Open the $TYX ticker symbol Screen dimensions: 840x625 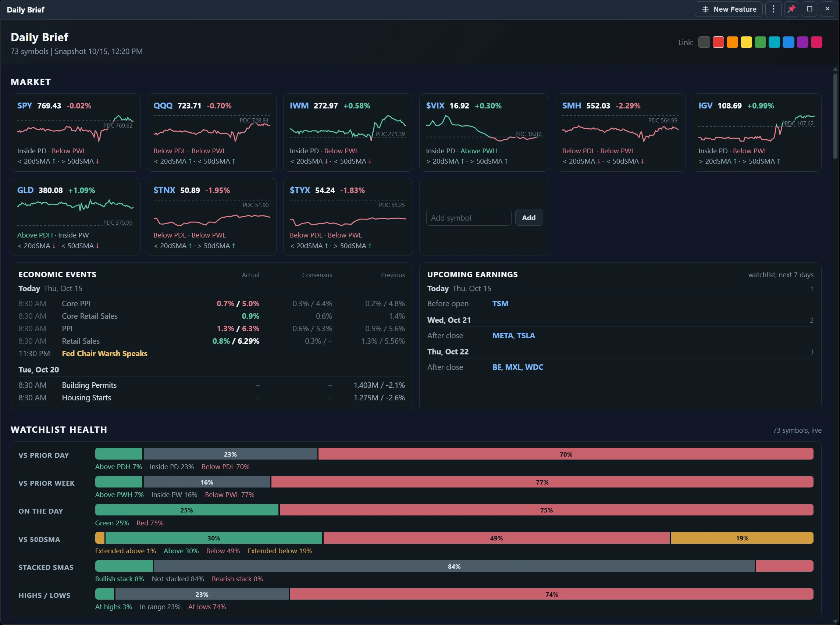(300, 190)
